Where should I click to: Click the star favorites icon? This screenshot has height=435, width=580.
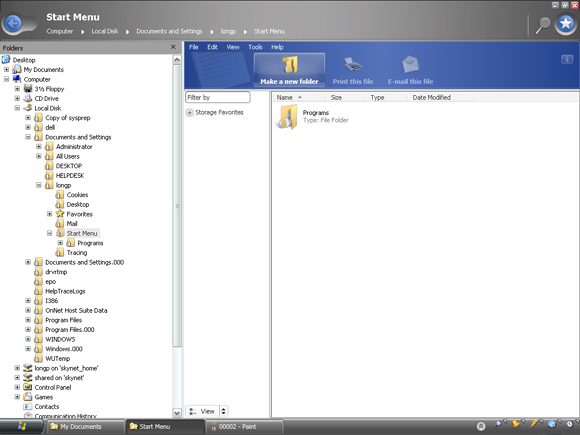566,24
